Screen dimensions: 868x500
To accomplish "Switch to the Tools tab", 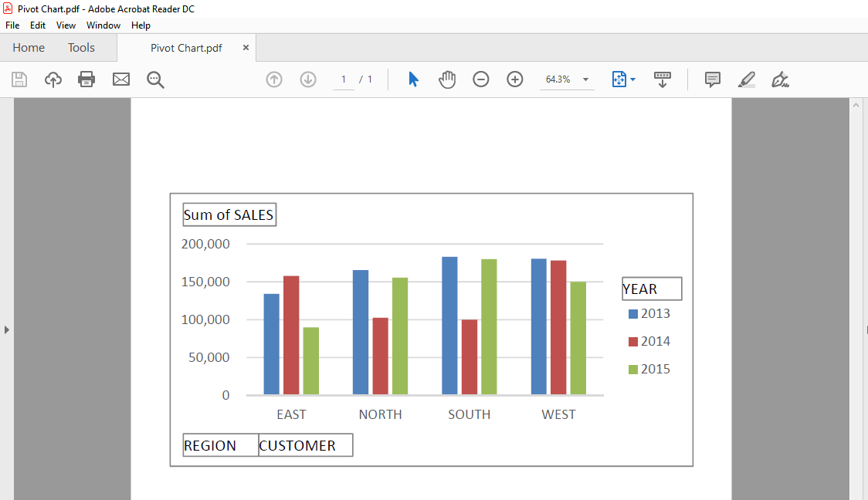I will click(x=81, y=48).
